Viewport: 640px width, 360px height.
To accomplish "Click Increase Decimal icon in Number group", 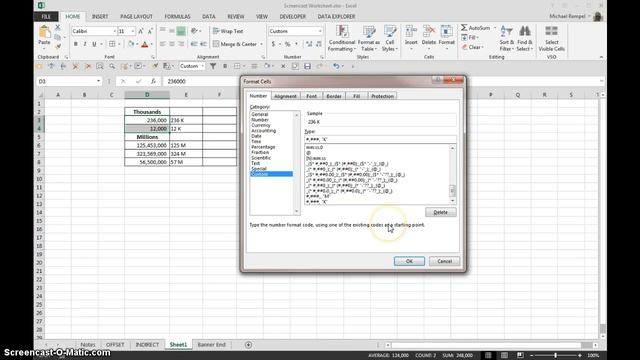I will [309, 44].
